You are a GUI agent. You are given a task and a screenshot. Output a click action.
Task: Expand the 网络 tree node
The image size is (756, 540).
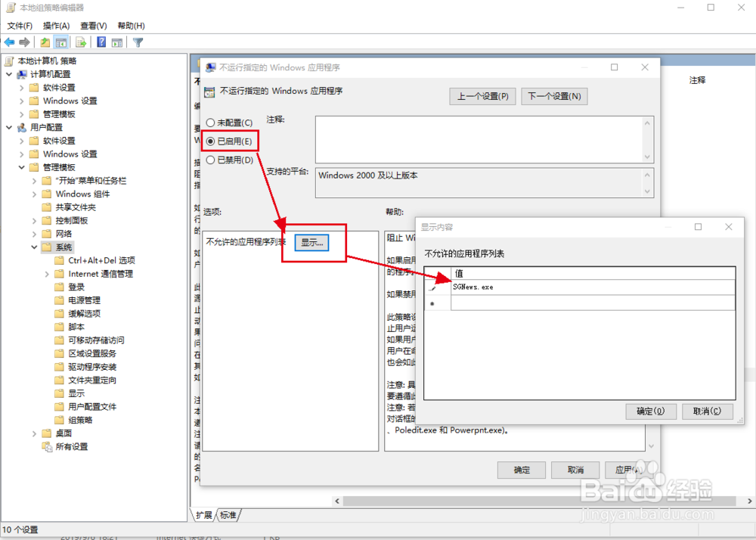click(x=34, y=234)
